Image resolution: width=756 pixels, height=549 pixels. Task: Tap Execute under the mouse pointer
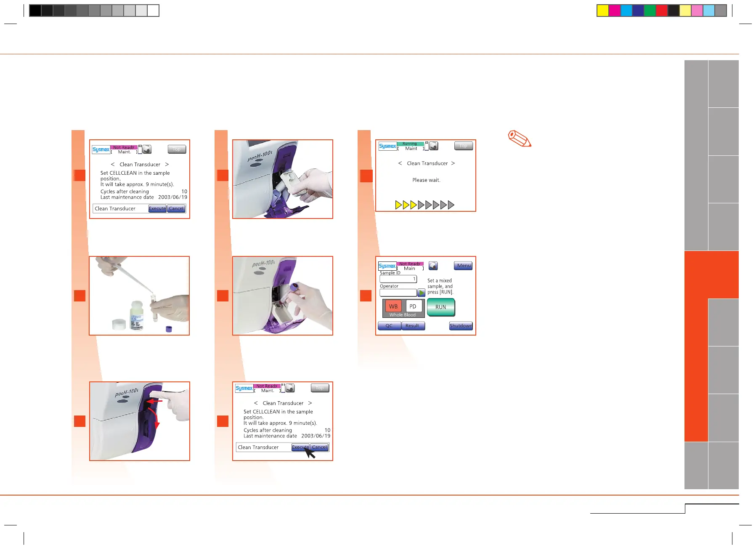[300, 447]
